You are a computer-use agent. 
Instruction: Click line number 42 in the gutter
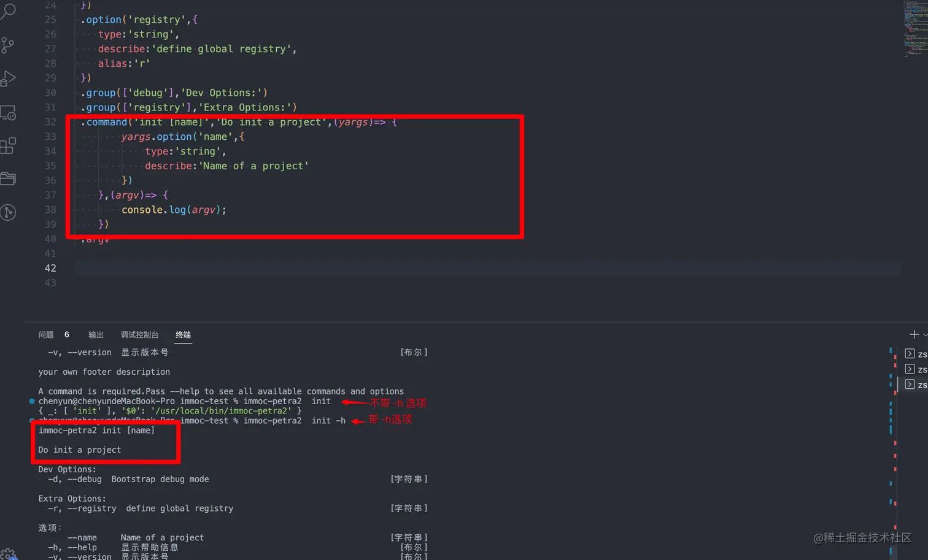click(50, 268)
